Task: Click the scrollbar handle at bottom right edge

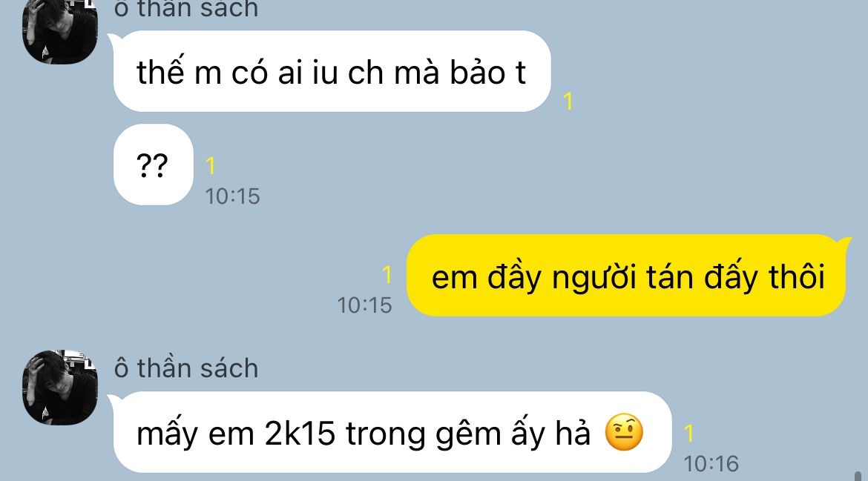Action: [858, 476]
